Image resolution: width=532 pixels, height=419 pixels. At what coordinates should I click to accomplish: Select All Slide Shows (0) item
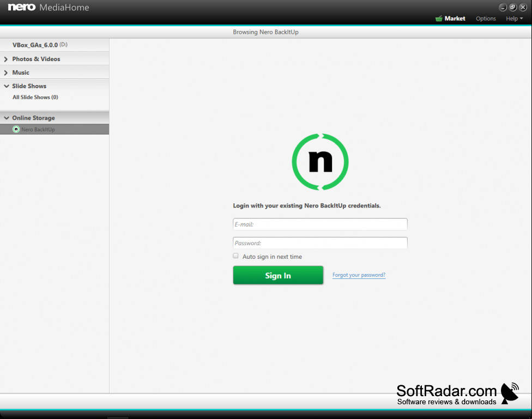tap(35, 98)
